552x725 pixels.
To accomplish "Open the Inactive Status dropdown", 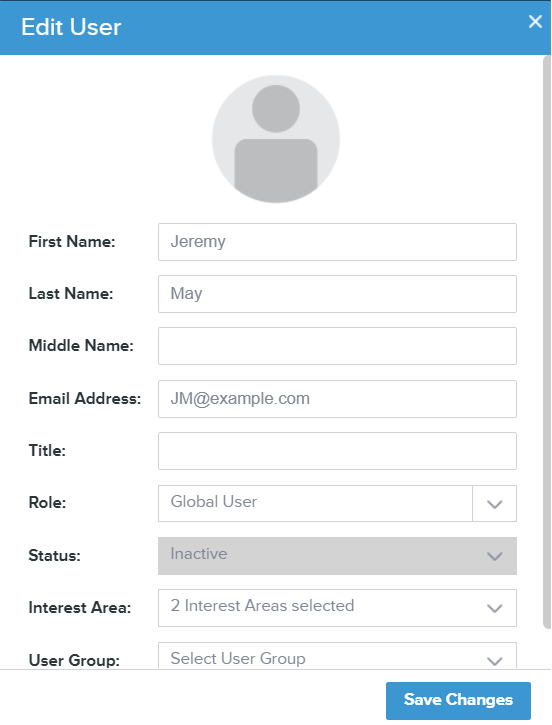I will pos(337,556).
